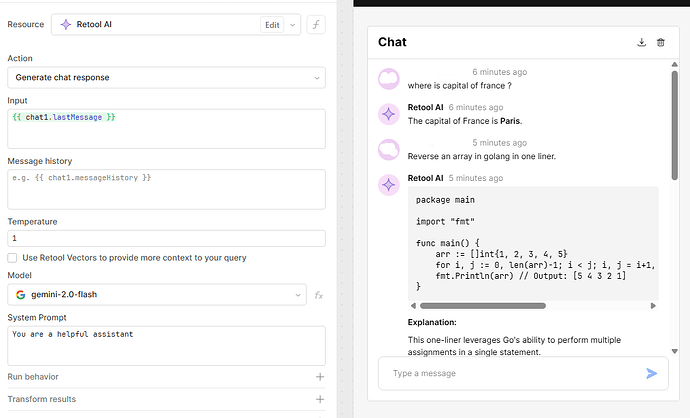Click user avatar beside France question
The height and width of the screenshot is (418, 690).
click(389, 79)
